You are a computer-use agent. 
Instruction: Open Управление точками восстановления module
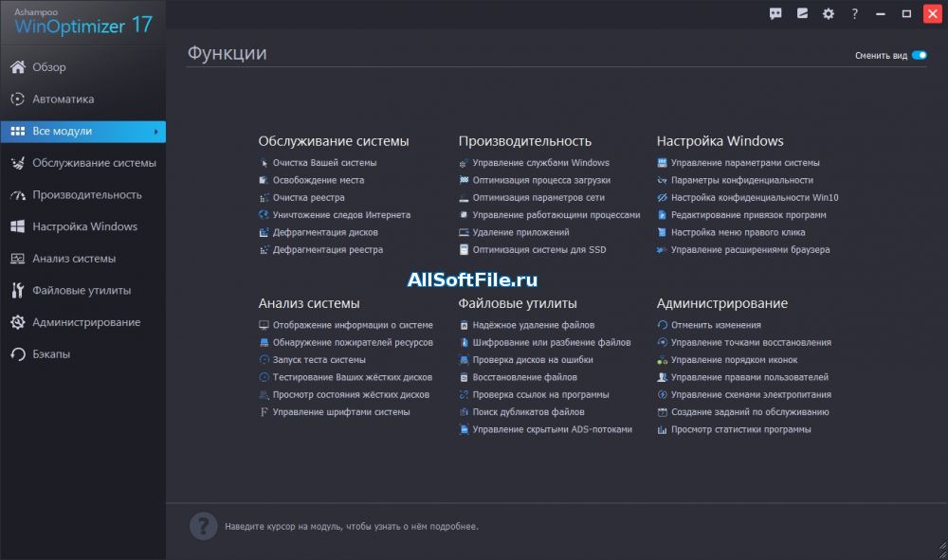click(750, 342)
